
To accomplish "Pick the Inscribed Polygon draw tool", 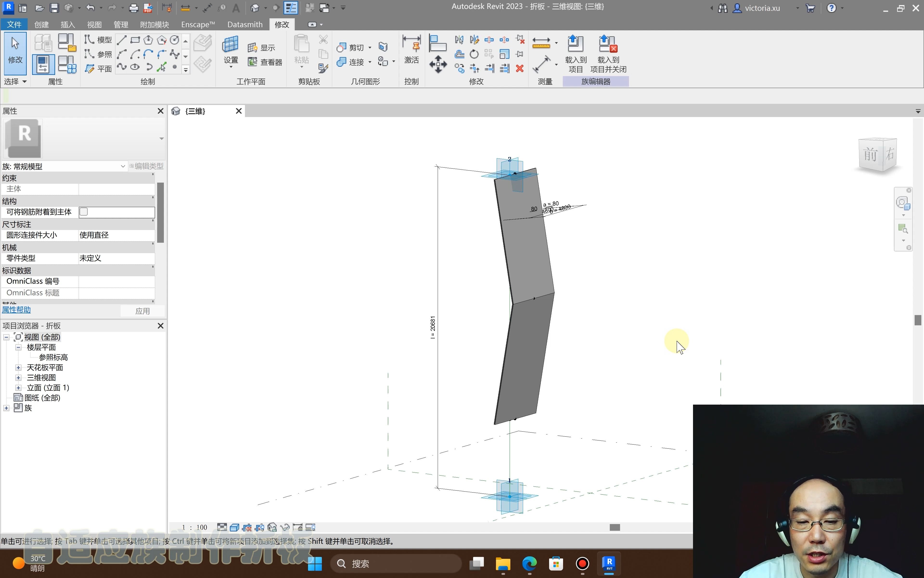I will (x=148, y=40).
